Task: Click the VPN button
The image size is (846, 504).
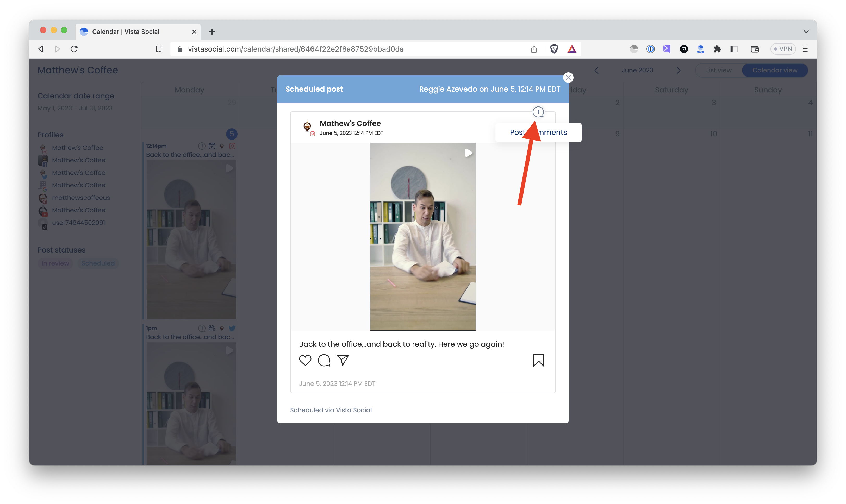Action: 783,49
